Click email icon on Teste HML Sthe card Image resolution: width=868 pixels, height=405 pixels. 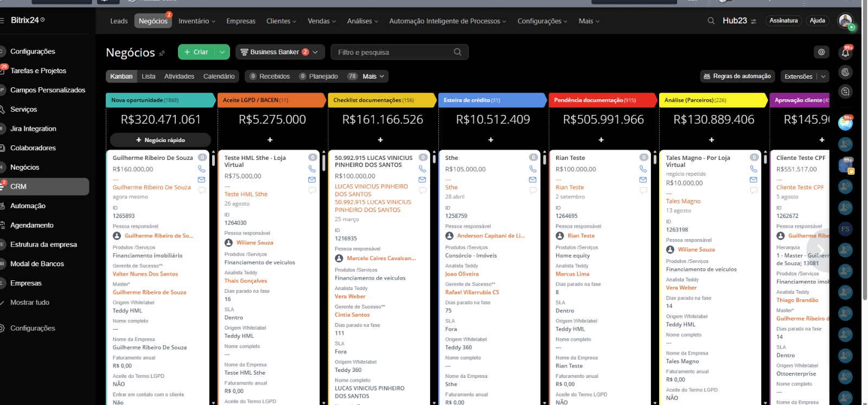pyautogui.click(x=312, y=179)
